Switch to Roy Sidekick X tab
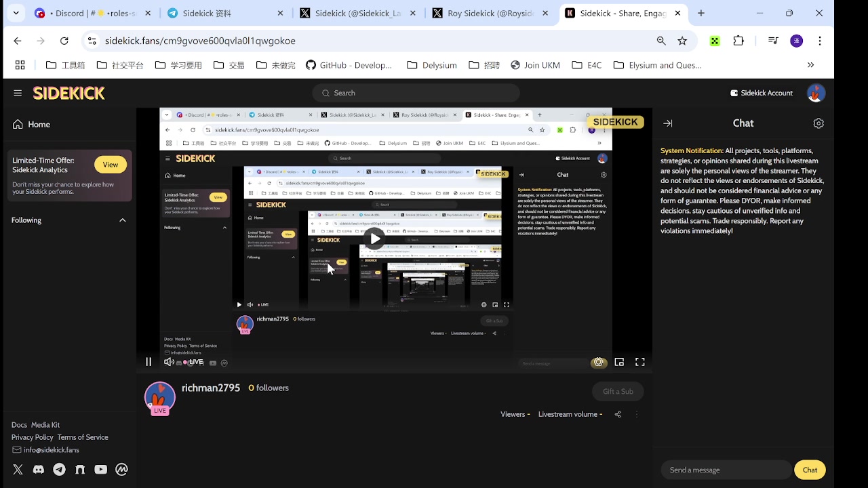This screenshot has height=488, width=868. [490, 13]
